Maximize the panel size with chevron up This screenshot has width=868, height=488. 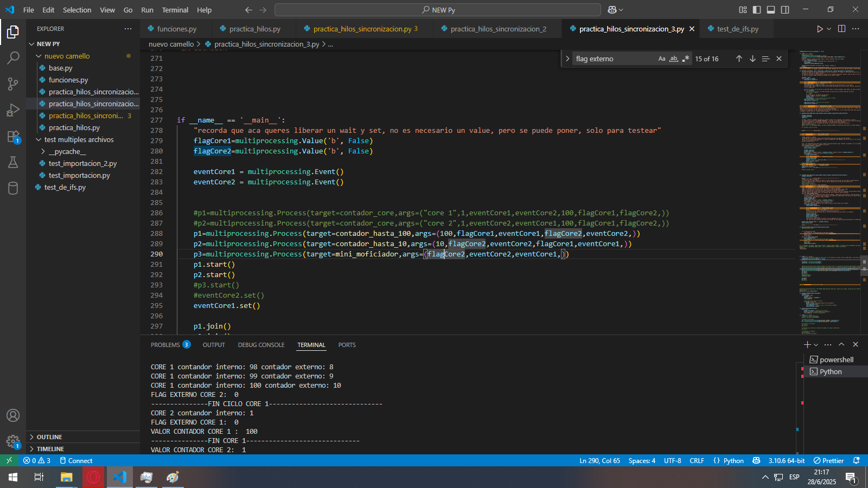click(841, 345)
